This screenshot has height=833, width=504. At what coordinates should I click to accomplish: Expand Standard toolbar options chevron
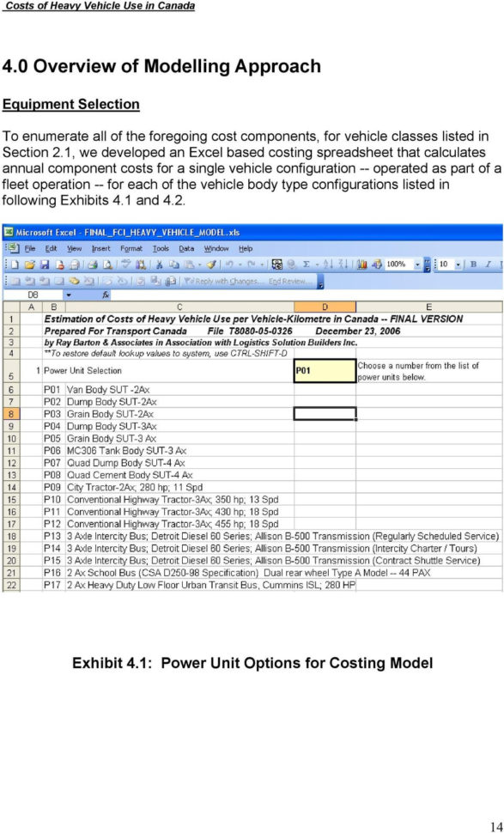[x=428, y=264]
